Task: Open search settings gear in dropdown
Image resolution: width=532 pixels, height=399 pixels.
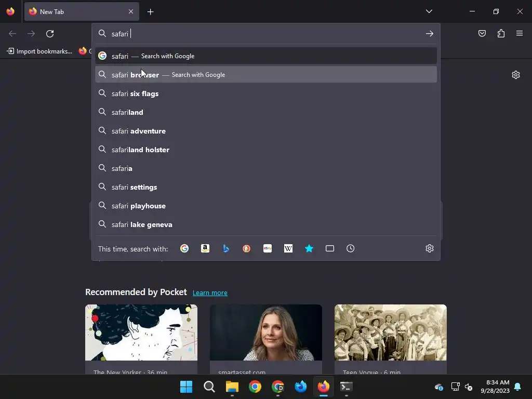Action: coord(430,249)
